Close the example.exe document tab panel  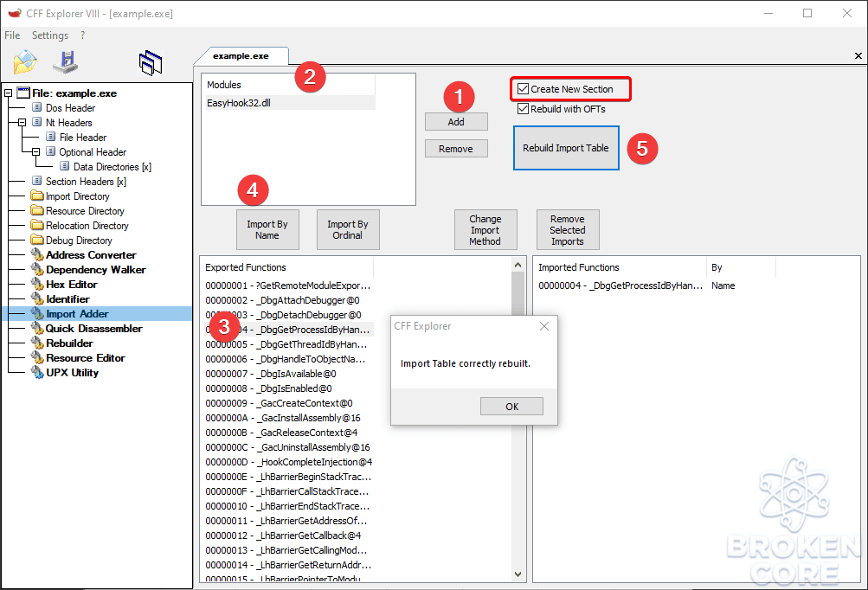[x=858, y=55]
